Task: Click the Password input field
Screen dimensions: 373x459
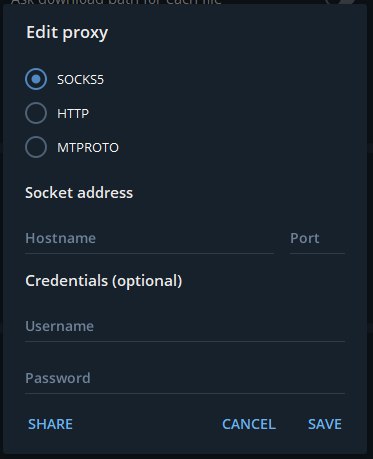Action: coord(185,379)
